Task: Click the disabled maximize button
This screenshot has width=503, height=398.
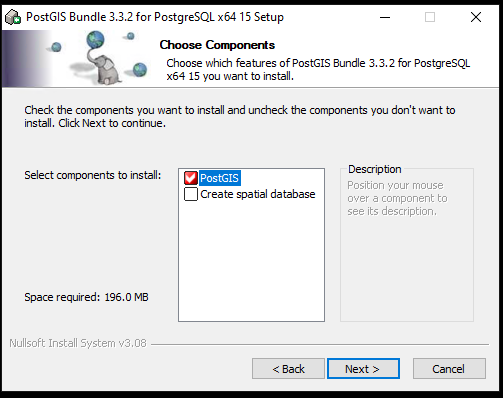Action: coord(430,17)
